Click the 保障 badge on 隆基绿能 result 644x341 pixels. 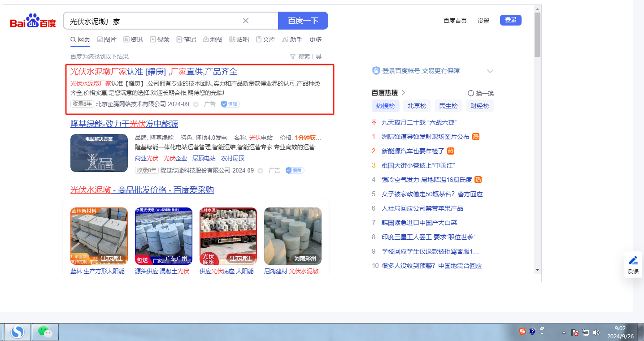coord(295,170)
